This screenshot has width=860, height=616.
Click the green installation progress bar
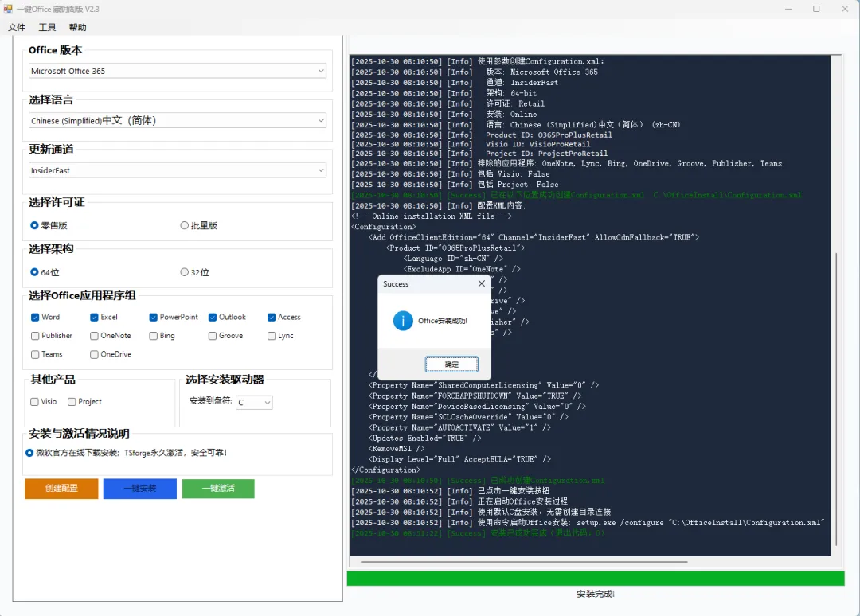pos(596,578)
